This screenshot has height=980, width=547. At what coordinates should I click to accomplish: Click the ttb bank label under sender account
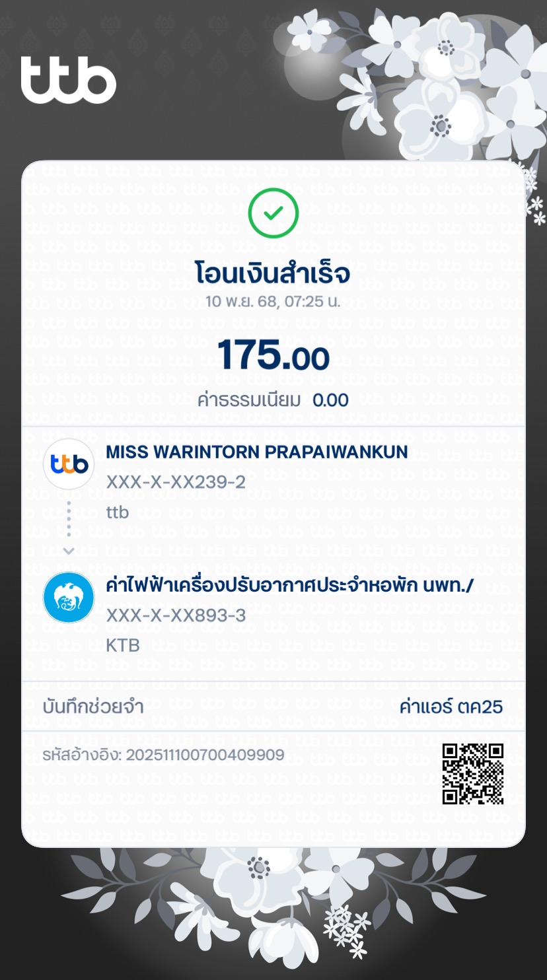(118, 512)
